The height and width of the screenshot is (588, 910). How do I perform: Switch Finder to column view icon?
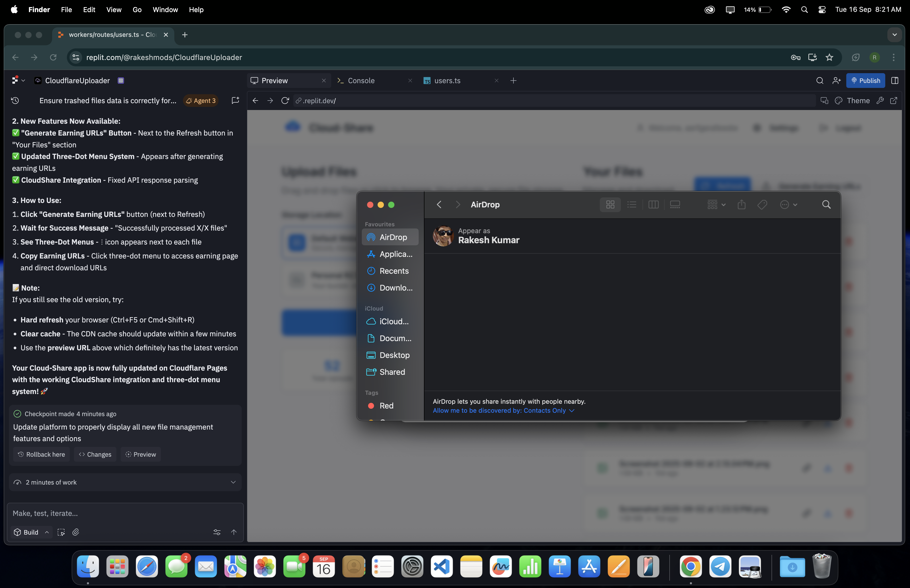pos(653,205)
